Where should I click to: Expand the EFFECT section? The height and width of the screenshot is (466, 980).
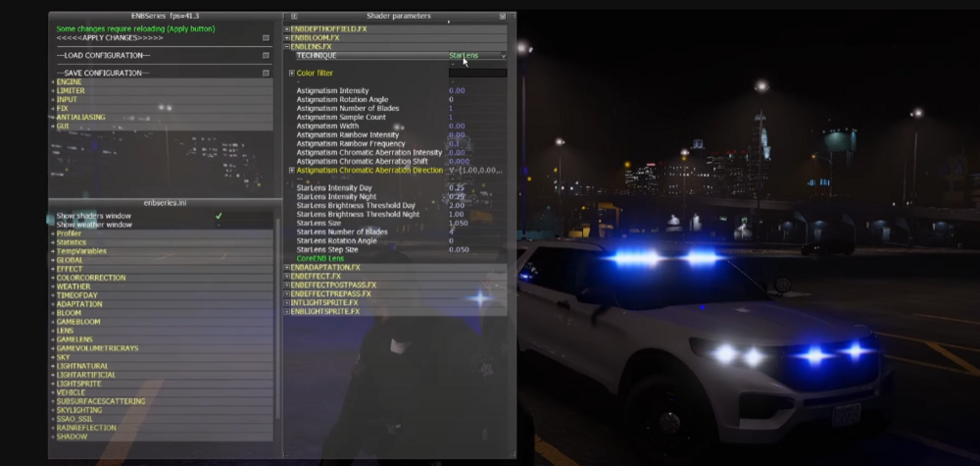(53, 269)
